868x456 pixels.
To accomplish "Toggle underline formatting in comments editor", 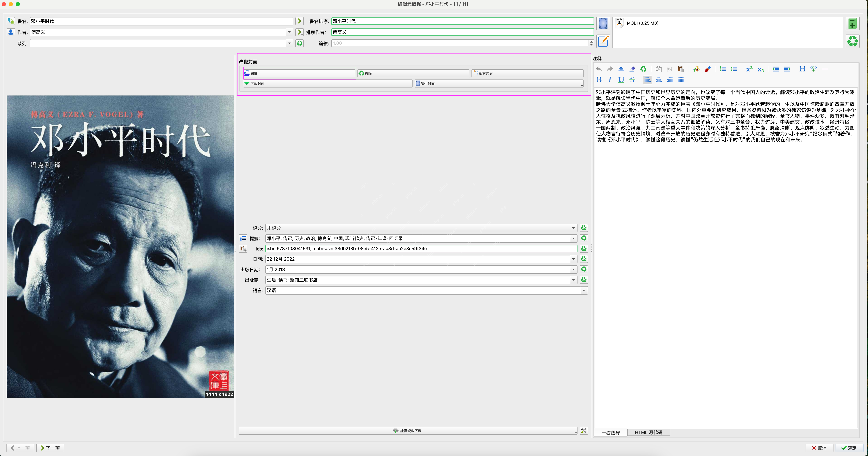I will 621,80.
